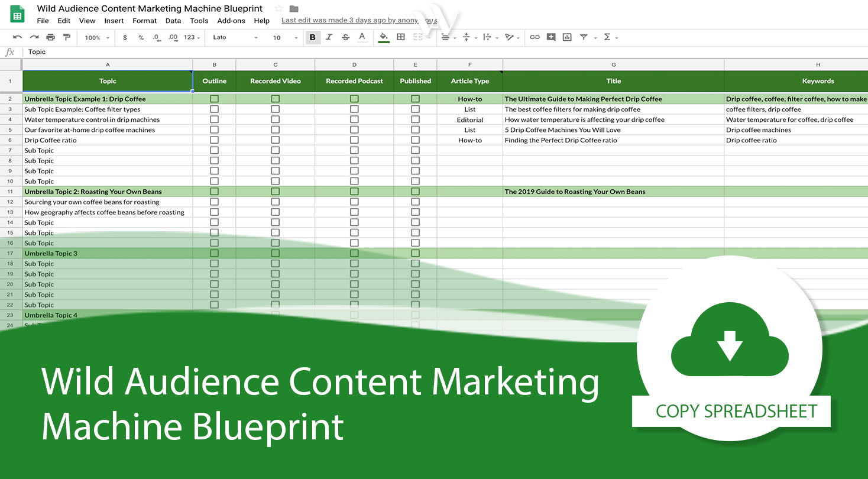
Task: Select cell 'The Ultimate Guide to Making Perfect Drip Coffee'
Action: (x=614, y=99)
